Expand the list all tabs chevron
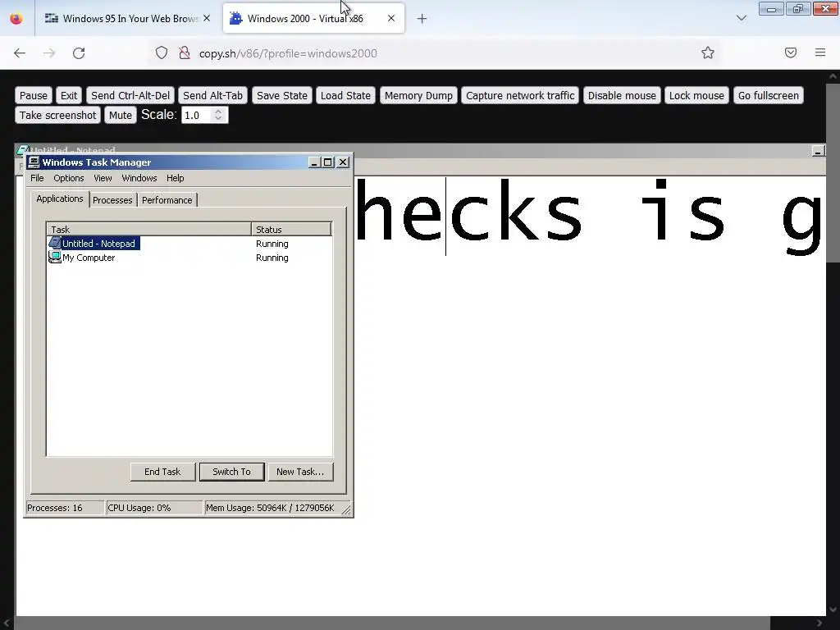The image size is (840, 630). point(742,18)
